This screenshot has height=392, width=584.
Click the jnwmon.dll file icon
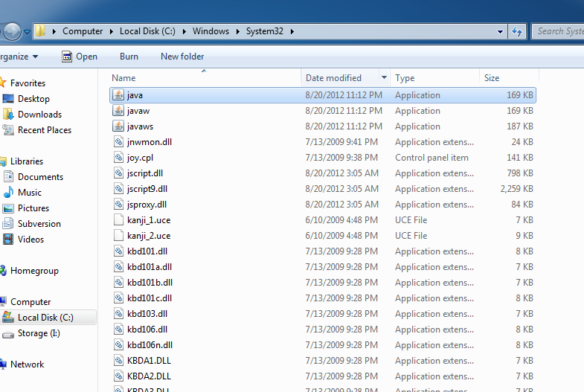118,142
